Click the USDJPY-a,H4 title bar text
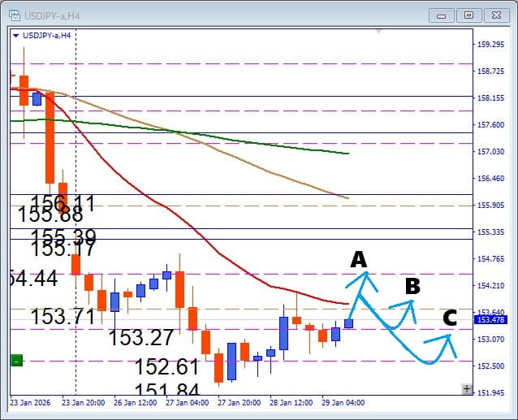The width and height of the screenshot is (518, 420). tap(52, 16)
